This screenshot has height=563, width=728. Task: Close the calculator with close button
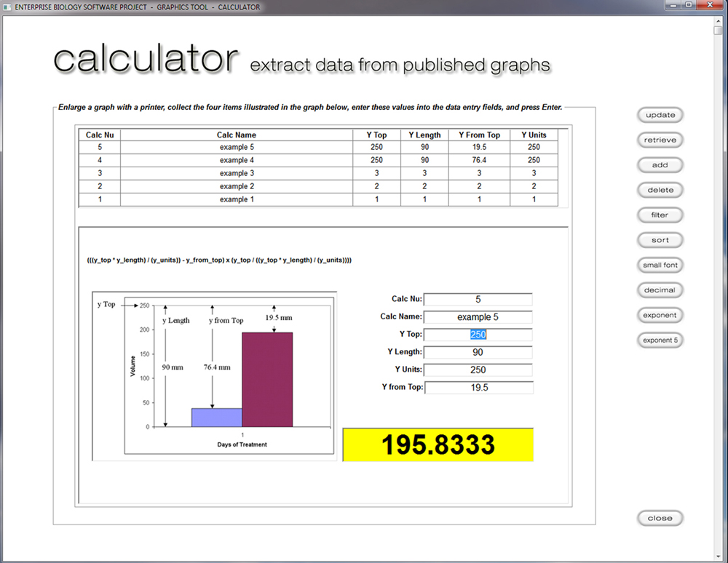pyautogui.click(x=660, y=519)
